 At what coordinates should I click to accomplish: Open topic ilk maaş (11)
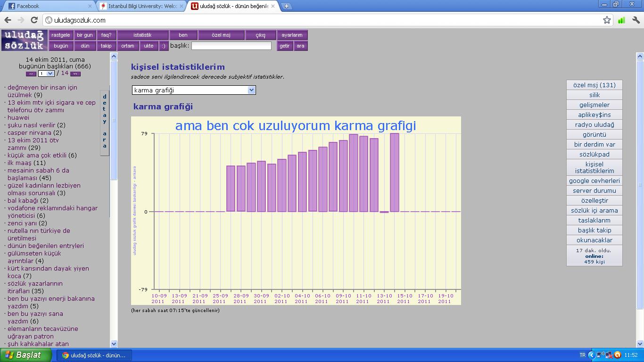26,163
